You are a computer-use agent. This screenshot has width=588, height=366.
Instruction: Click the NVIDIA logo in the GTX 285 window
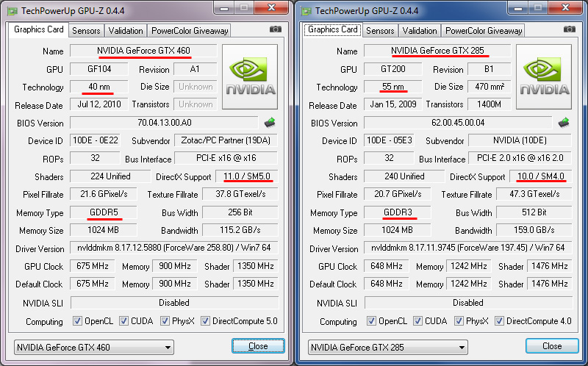[544, 77]
